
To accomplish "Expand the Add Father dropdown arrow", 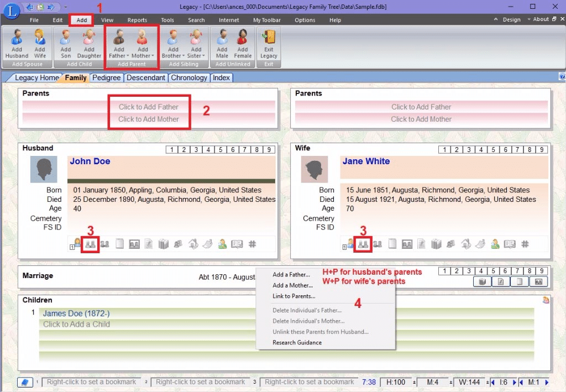I will [x=128, y=56].
